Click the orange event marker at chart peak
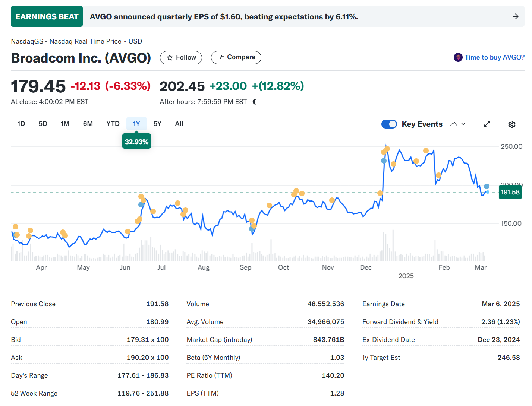Viewport: 532px width, 406px height. pos(387,149)
